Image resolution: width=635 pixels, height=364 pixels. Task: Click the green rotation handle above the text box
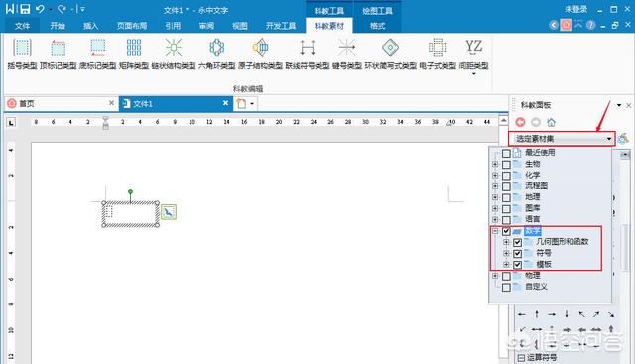point(130,192)
